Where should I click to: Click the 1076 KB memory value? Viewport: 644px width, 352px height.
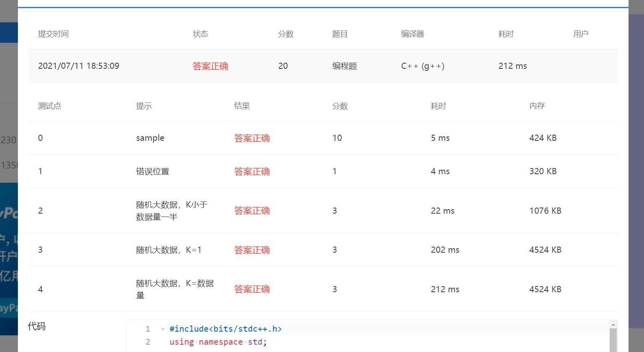pos(545,211)
